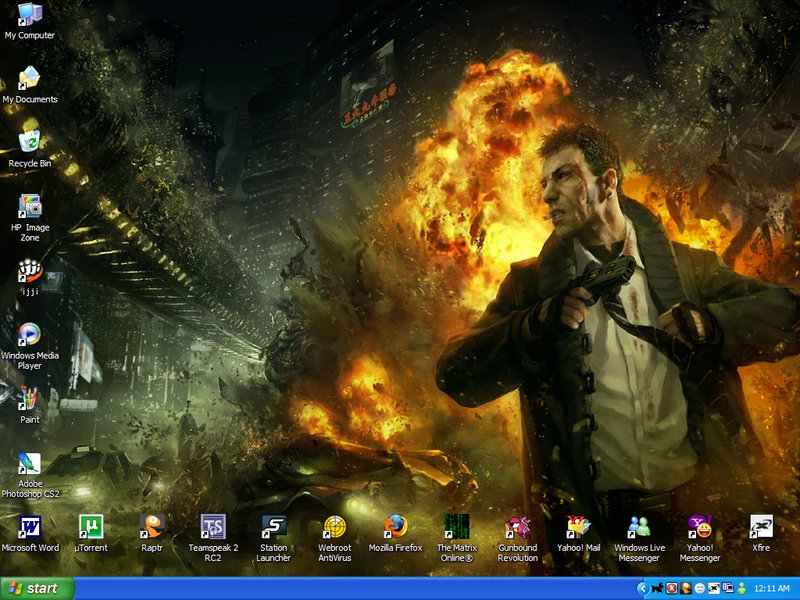Open the Microsoft Word desktop shortcut
Viewport: 800px width, 600px height.
(x=30, y=534)
